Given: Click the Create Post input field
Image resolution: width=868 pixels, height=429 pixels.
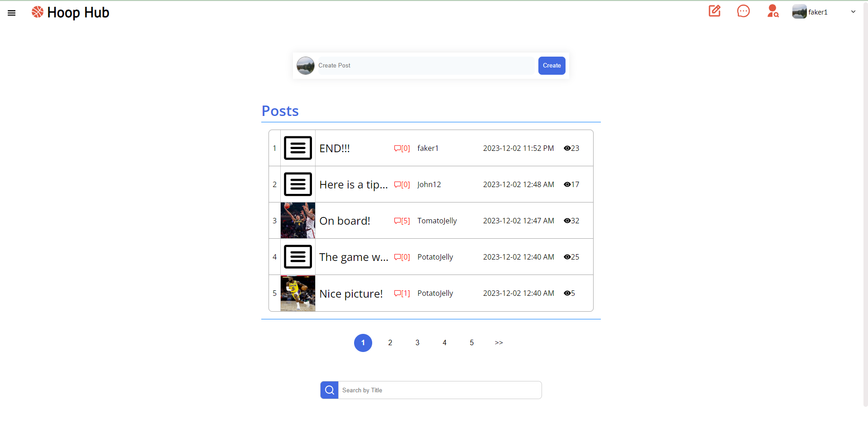Looking at the screenshot, I should (x=426, y=66).
